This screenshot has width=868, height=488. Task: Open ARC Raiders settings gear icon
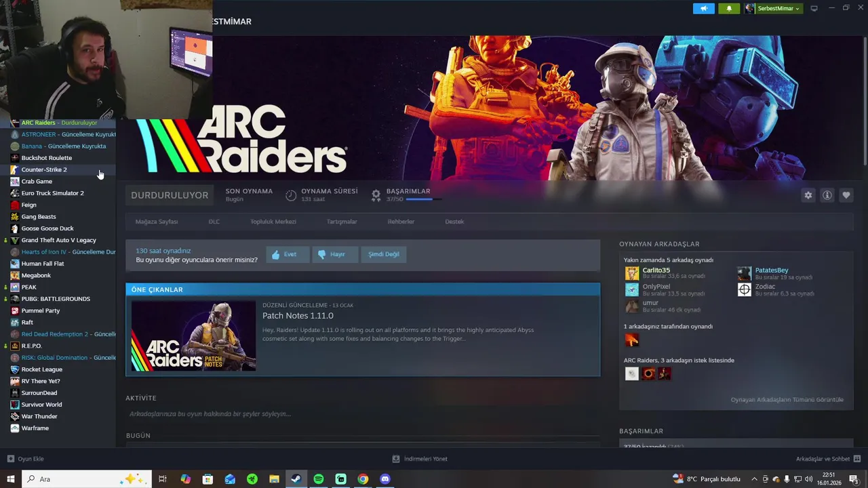[x=808, y=195]
